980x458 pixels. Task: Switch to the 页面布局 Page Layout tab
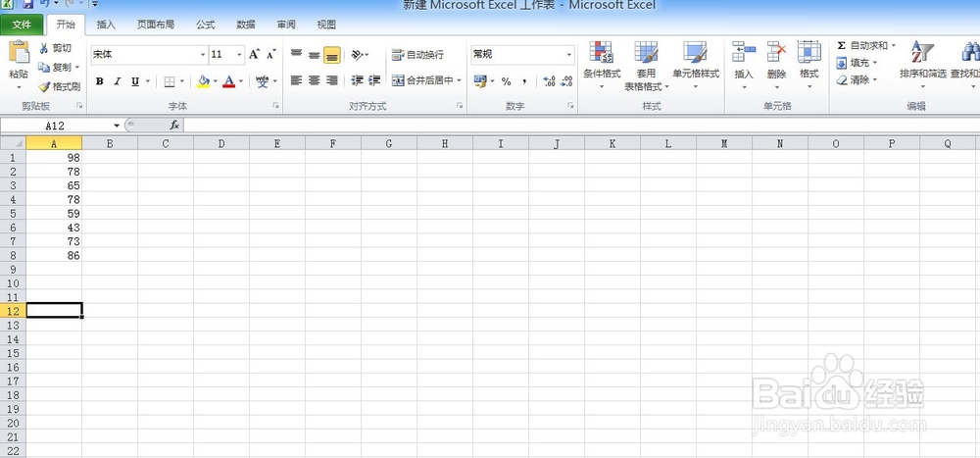[x=156, y=25]
